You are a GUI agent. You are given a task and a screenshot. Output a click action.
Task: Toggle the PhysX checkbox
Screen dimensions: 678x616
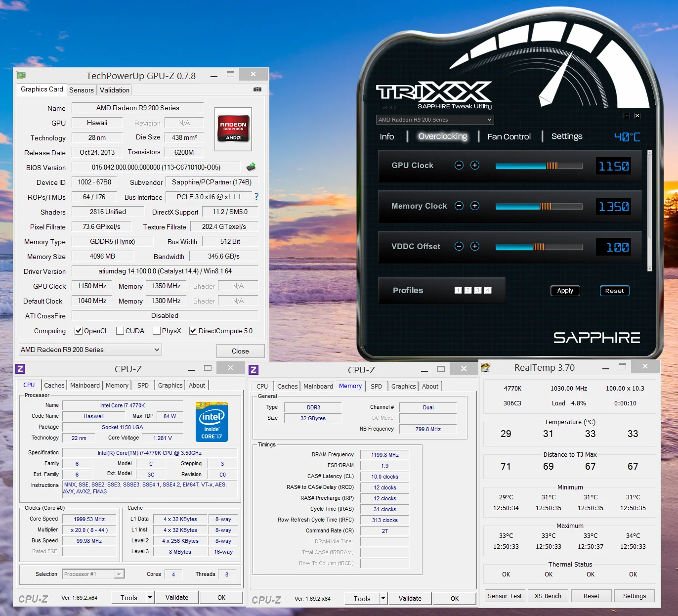157,331
